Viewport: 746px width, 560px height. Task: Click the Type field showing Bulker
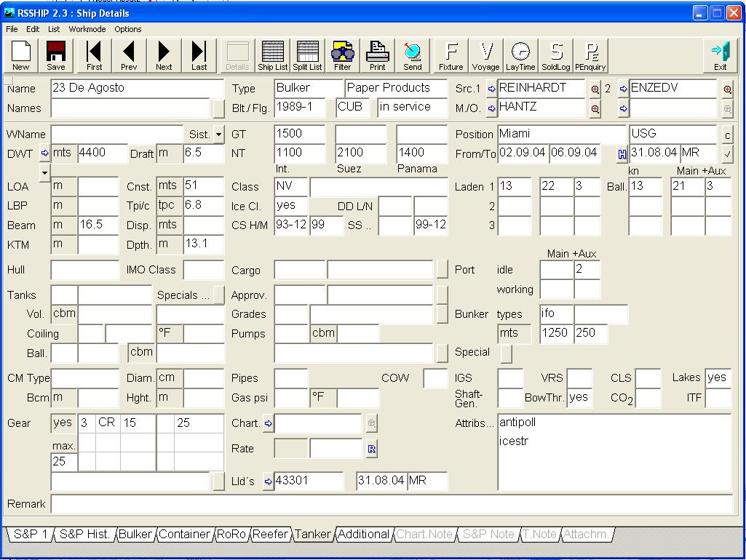(309, 88)
